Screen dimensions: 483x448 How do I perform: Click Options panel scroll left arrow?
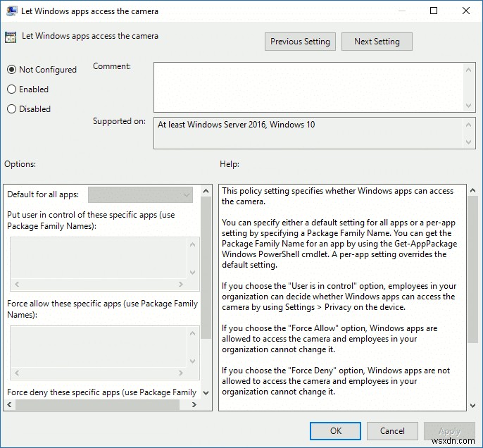click(10, 404)
